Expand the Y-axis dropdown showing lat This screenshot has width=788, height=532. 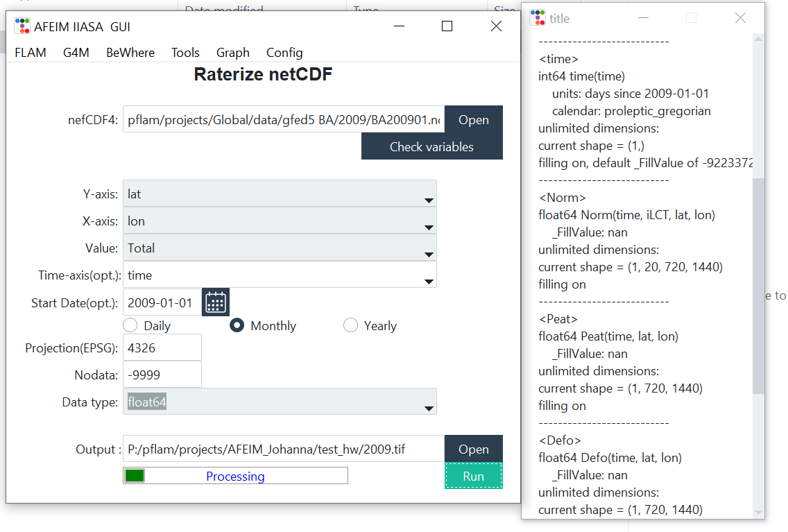(x=280, y=194)
